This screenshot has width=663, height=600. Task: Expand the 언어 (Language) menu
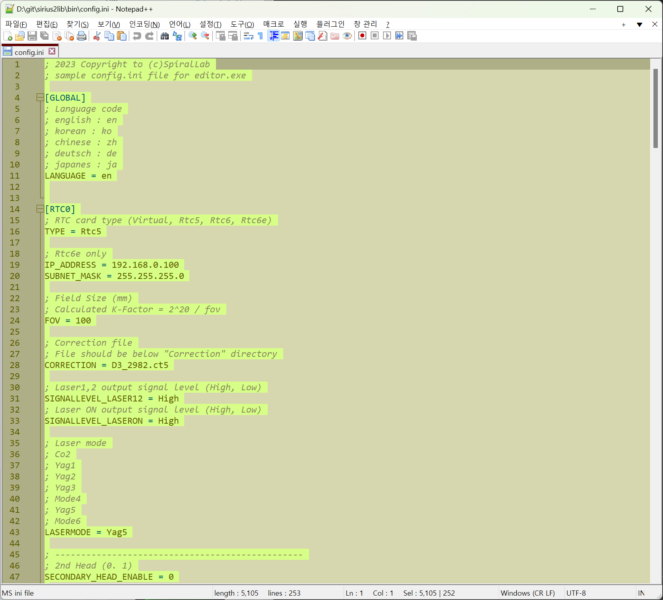point(180,23)
